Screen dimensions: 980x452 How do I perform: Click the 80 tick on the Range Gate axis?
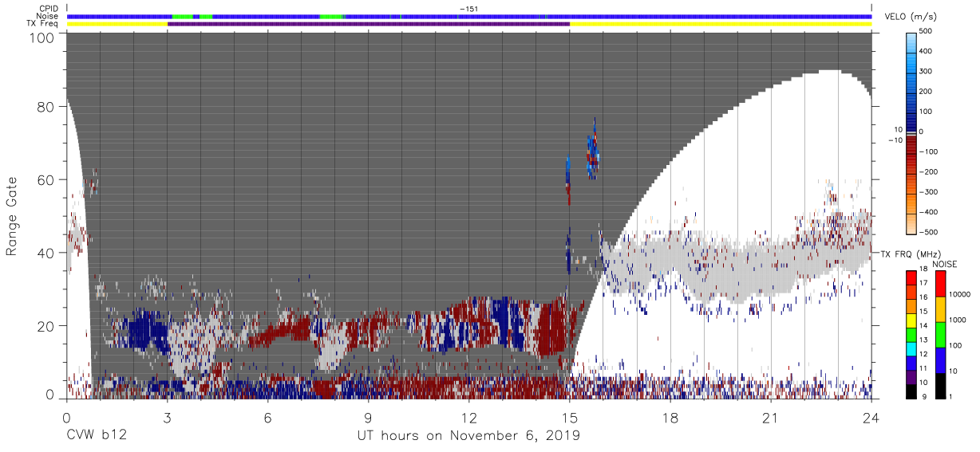[x=45, y=106]
